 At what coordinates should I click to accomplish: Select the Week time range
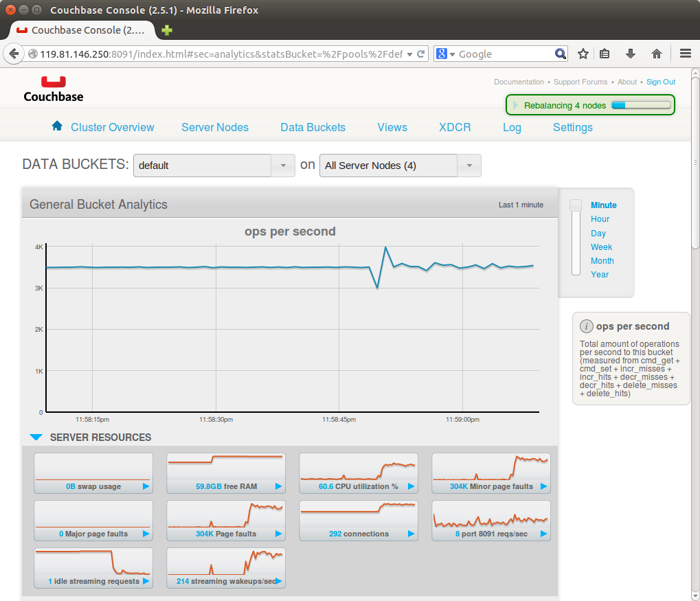coord(601,247)
